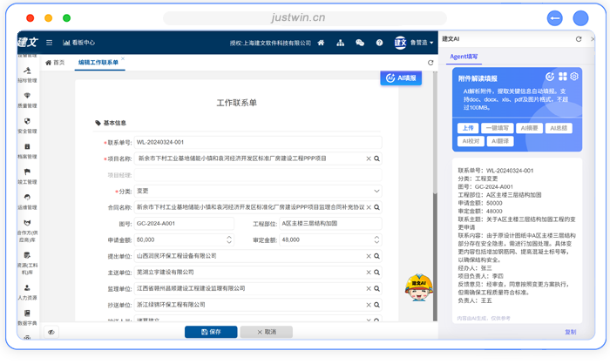The width and height of the screenshot is (610, 364).
Task: Open the organization chart icon in header
Action: [340, 42]
